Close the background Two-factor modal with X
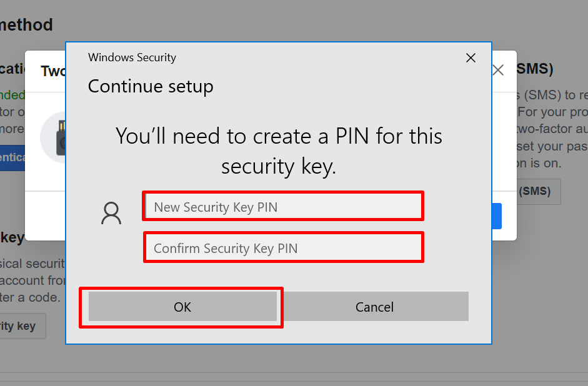This screenshot has height=386, width=588. (499, 70)
